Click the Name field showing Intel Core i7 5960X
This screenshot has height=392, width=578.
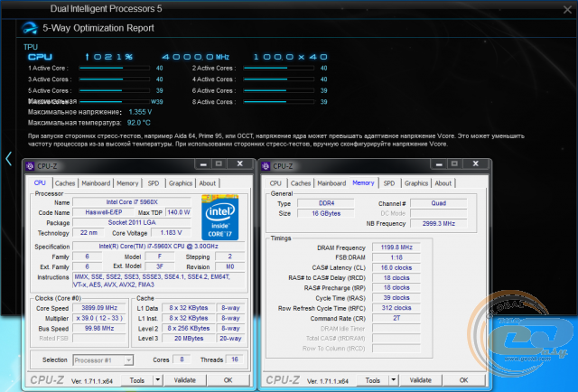(x=132, y=202)
